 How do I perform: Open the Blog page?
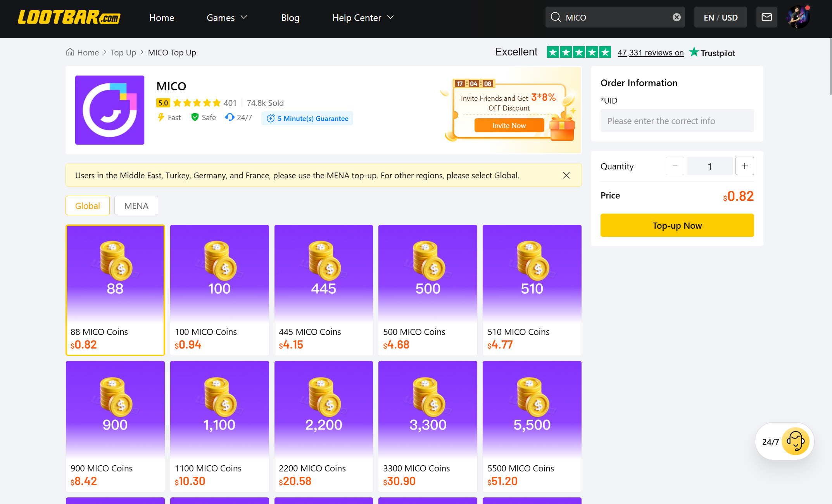tap(290, 17)
